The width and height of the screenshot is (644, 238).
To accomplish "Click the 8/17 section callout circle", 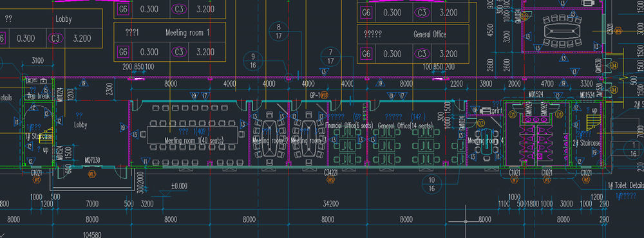I will pyautogui.click(x=279, y=32).
